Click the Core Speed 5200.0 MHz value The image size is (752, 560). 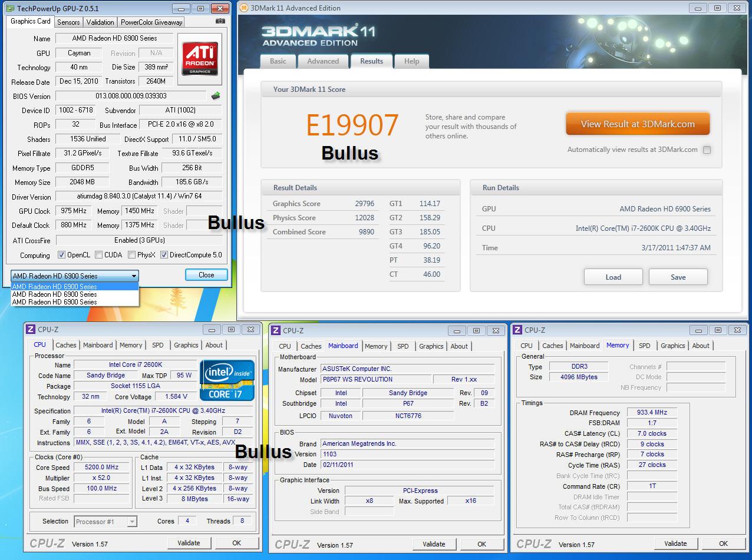point(101,468)
